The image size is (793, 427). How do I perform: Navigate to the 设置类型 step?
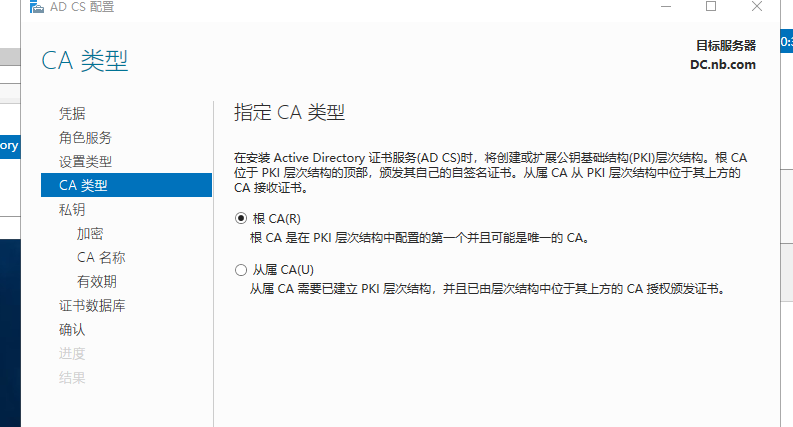click(x=85, y=161)
